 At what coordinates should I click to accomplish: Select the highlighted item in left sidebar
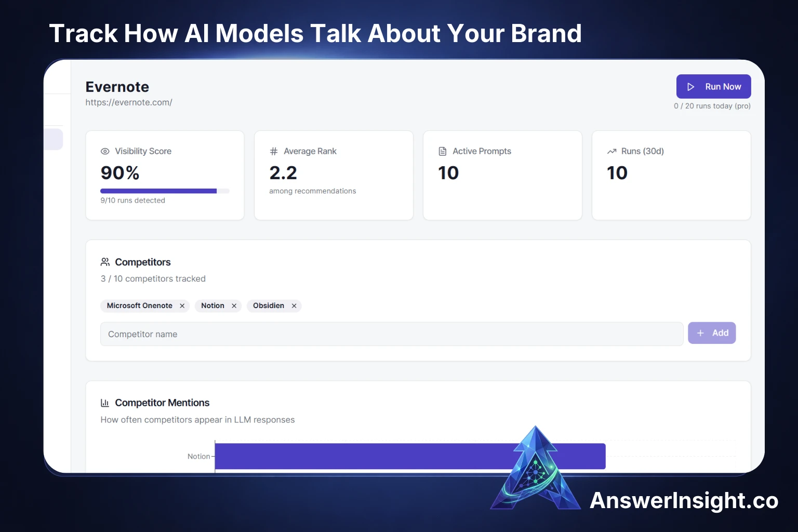pyautogui.click(x=53, y=139)
